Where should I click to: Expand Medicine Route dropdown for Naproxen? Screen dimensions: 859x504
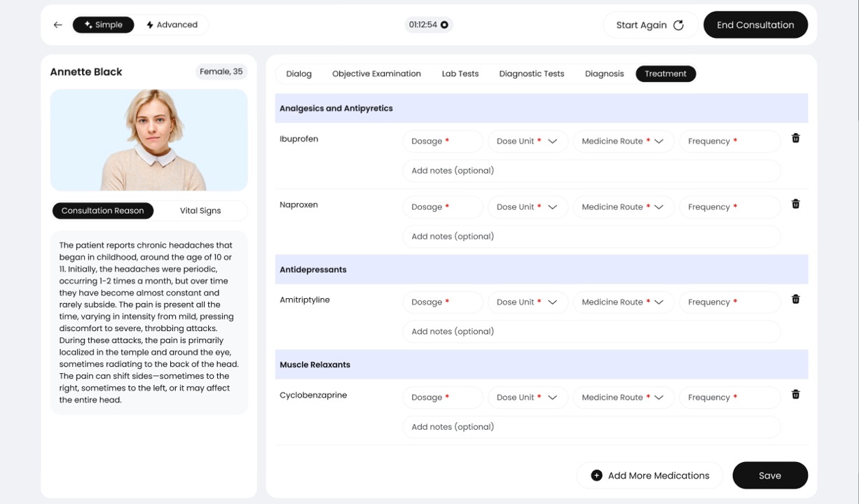(x=623, y=207)
